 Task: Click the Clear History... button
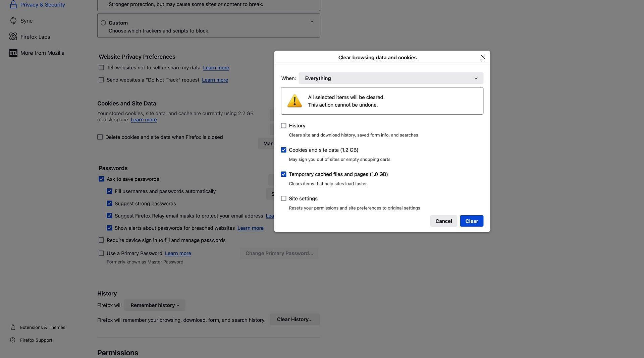pos(294,319)
